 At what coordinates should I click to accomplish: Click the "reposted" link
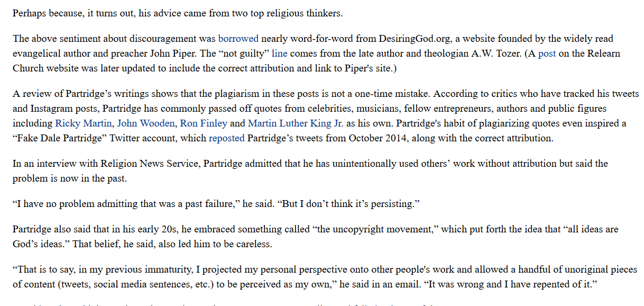pos(226,139)
